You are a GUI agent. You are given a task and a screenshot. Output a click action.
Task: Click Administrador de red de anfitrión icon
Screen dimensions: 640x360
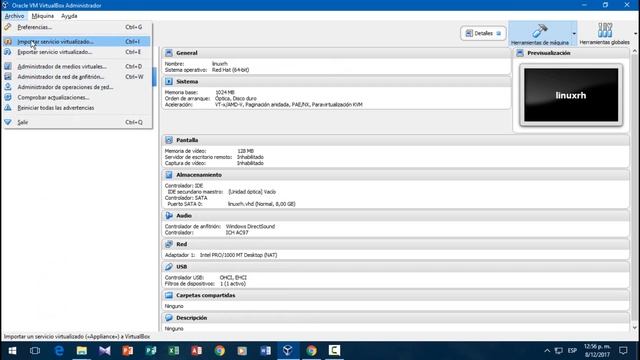coord(8,77)
